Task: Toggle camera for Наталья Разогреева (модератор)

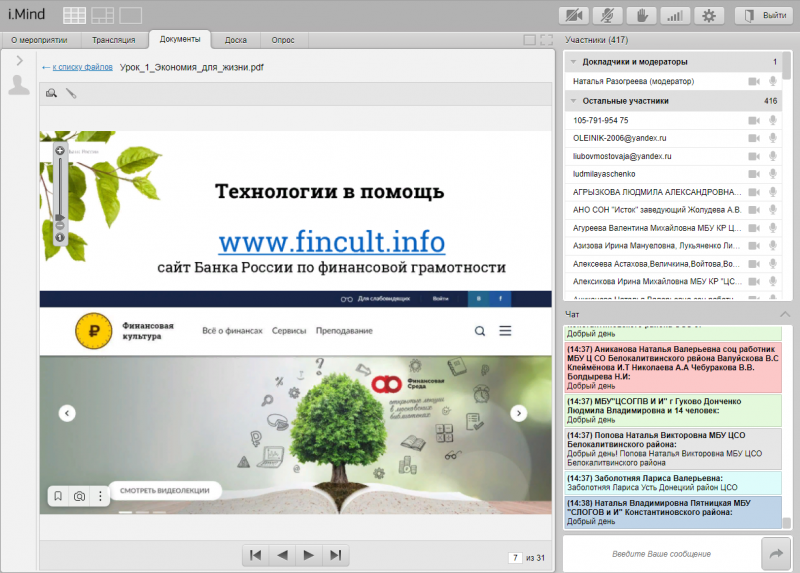Action: (x=754, y=81)
